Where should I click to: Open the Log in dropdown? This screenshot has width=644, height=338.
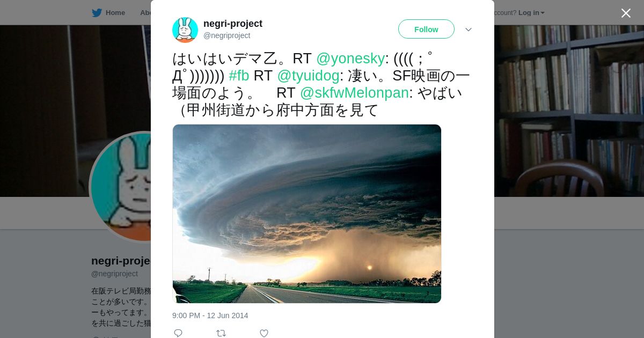pos(531,13)
